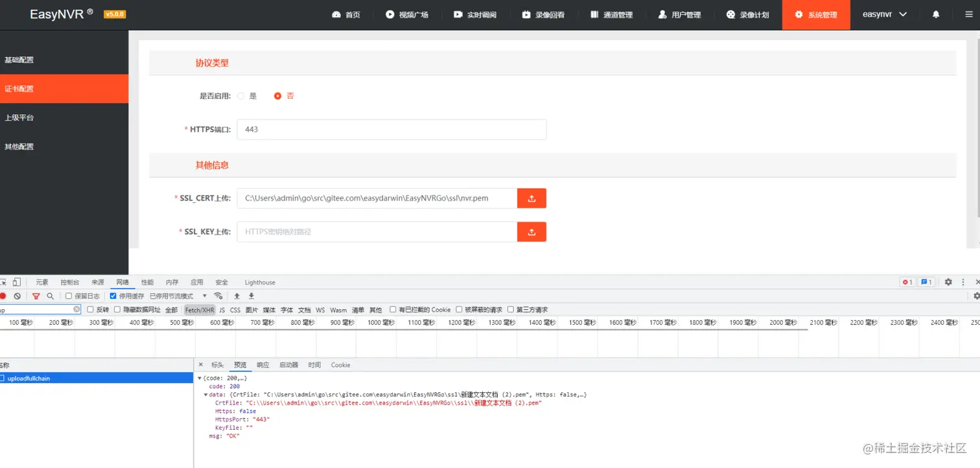The image size is (980, 468).
Task: Open 录像计划 in top navigation
Action: pos(747,14)
